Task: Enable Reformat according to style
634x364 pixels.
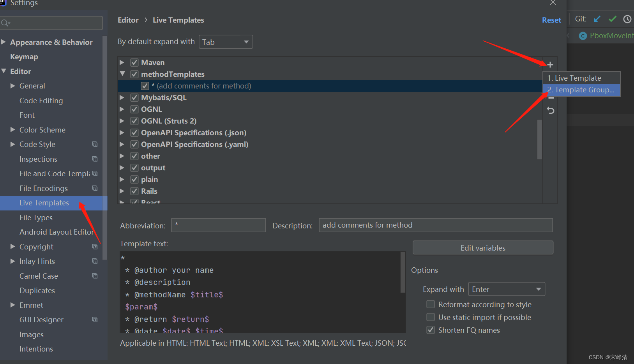Action: pyautogui.click(x=431, y=304)
